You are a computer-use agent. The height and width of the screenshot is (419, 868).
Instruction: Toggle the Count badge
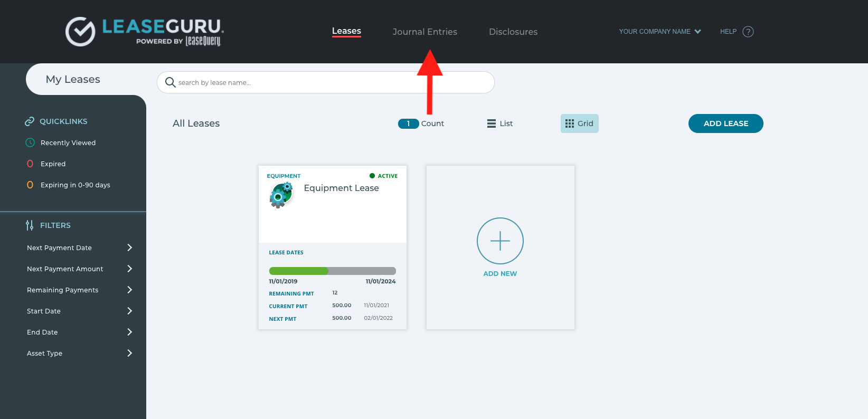409,123
